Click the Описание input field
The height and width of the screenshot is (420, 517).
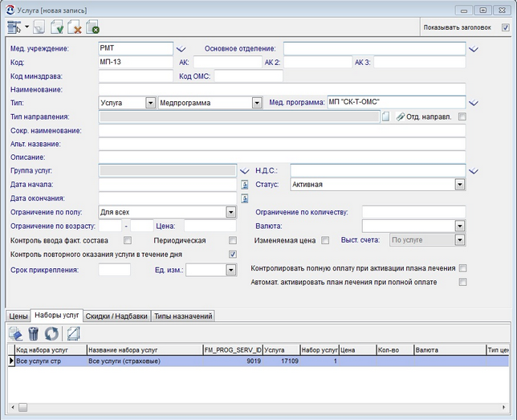[282, 157]
